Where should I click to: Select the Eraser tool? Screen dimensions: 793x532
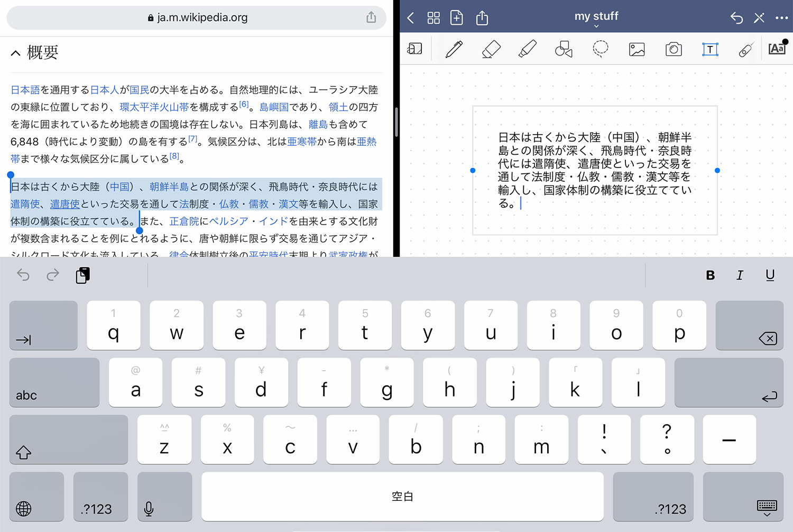pyautogui.click(x=491, y=49)
